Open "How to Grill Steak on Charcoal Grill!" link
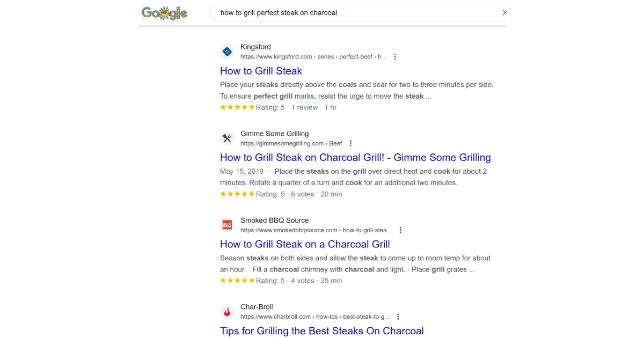The height and width of the screenshot is (338, 644). 355,158
